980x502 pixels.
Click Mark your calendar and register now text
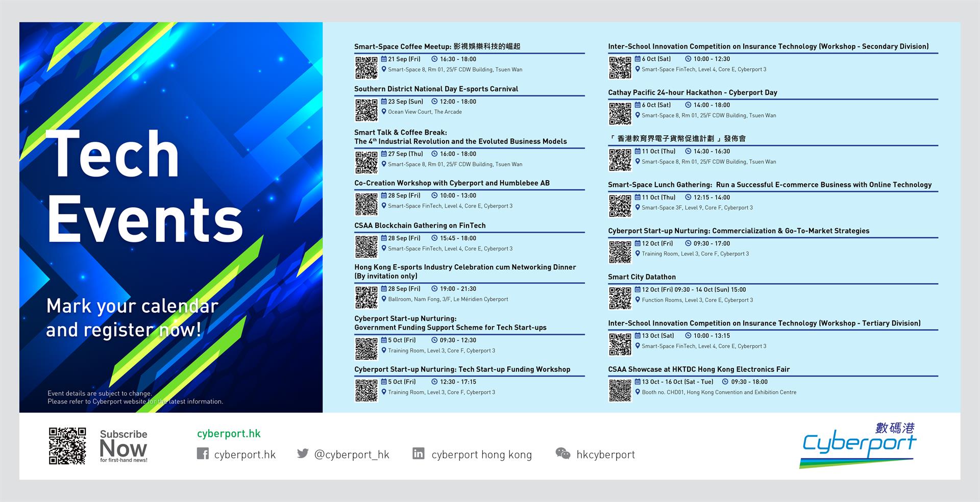[132, 318]
